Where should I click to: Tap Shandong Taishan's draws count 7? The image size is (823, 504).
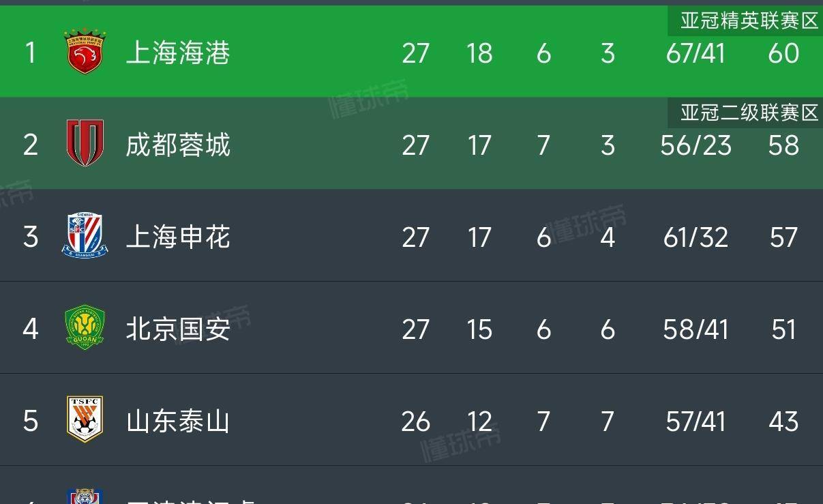click(543, 421)
